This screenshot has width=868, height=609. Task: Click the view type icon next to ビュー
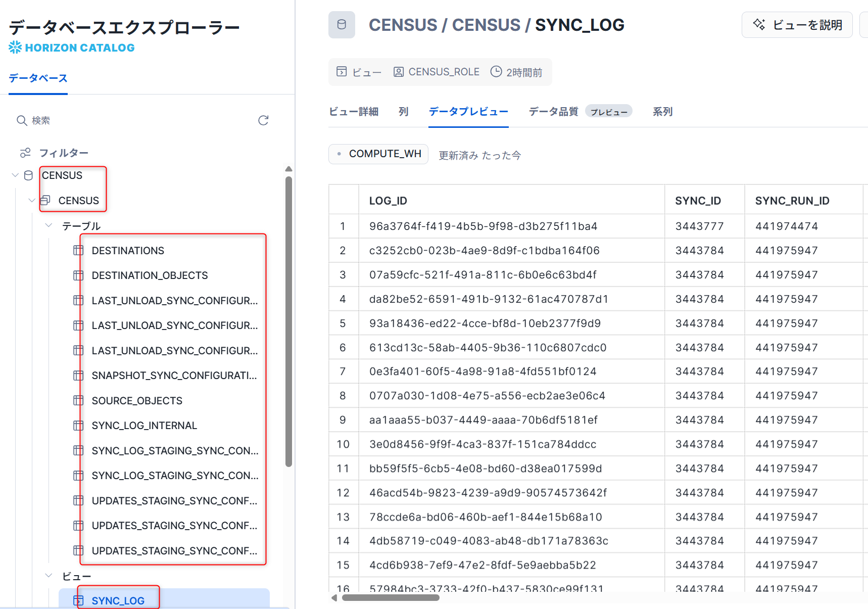[x=342, y=72]
